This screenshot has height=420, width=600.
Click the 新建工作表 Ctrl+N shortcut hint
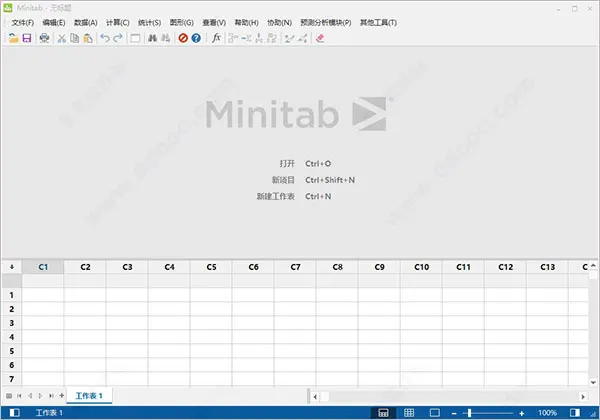294,196
